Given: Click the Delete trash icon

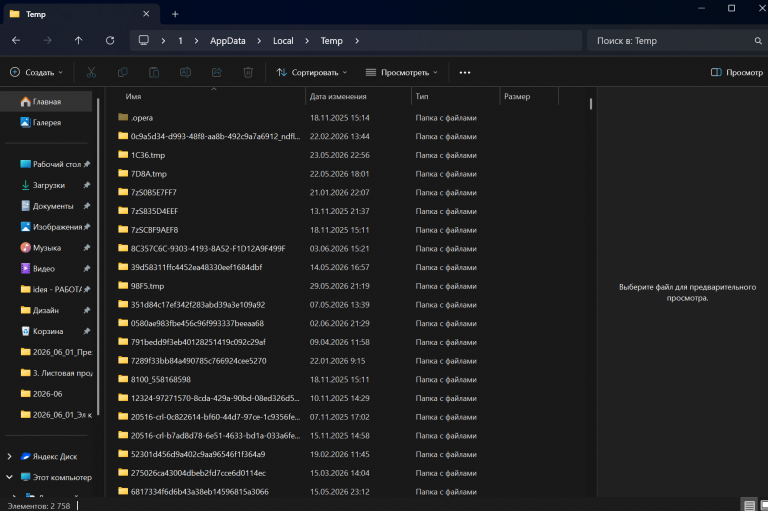Looking at the screenshot, I should pyautogui.click(x=248, y=73).
